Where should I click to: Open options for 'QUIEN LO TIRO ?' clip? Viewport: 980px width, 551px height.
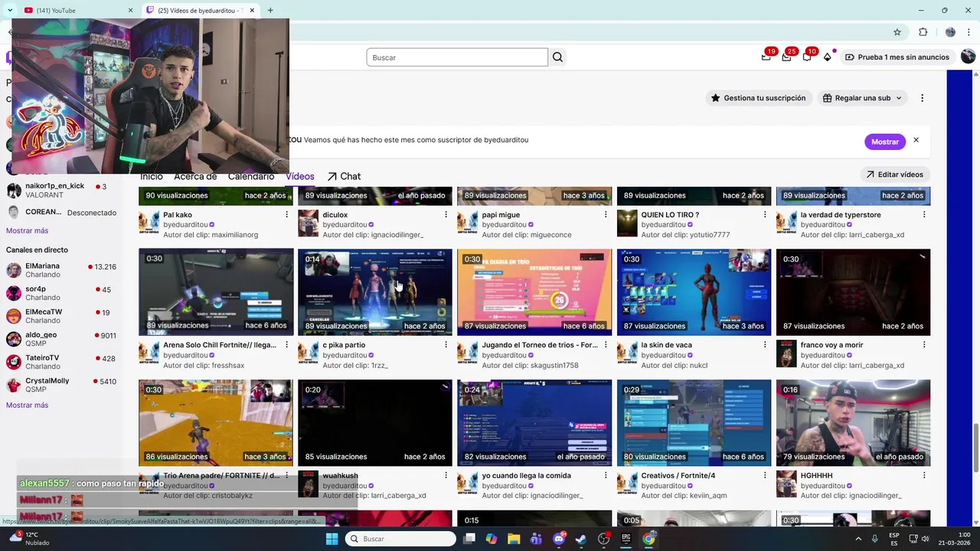tap(764, 215)
